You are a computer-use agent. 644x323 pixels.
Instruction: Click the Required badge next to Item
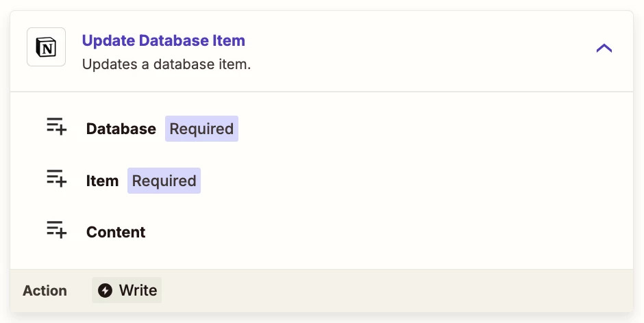164,181
